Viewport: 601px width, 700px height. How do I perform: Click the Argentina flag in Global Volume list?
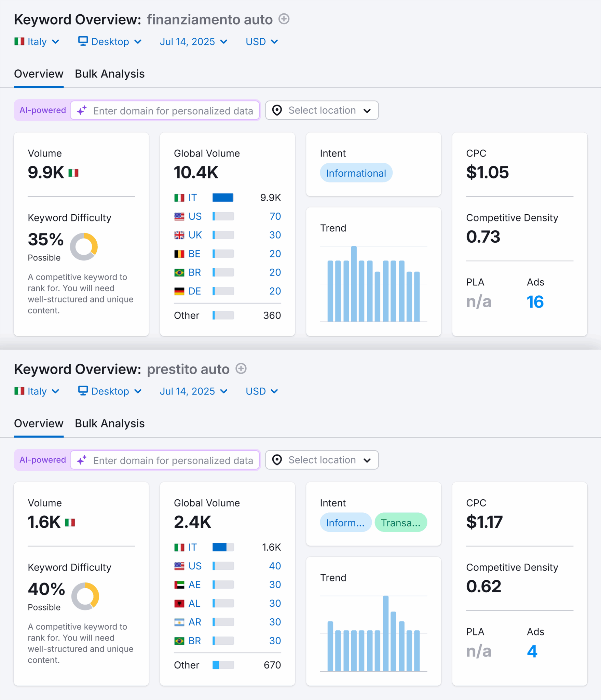coord(179,622)
